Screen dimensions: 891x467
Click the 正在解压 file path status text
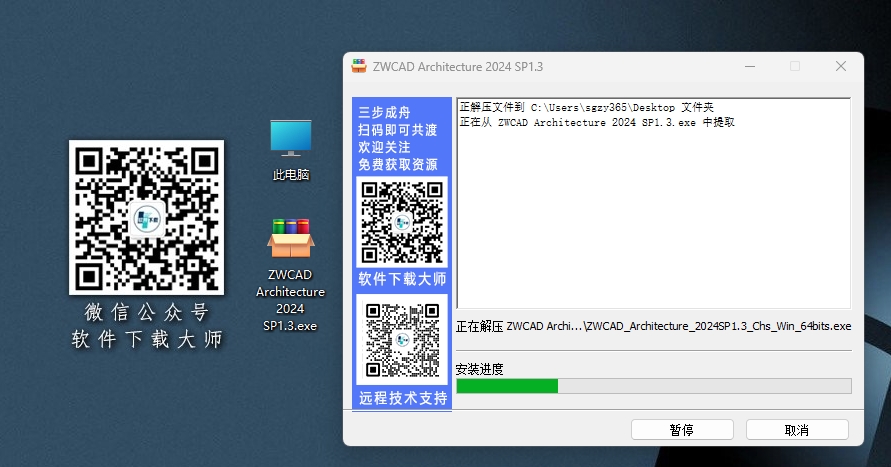[653, 326]
